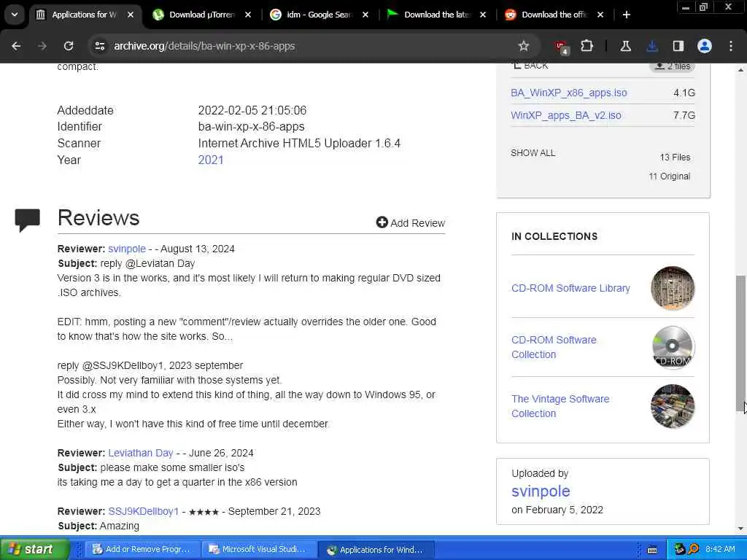The height and width of the screenshot is (560, 747).
Task: Close the Download the official tab
Action: pos(600,15)
